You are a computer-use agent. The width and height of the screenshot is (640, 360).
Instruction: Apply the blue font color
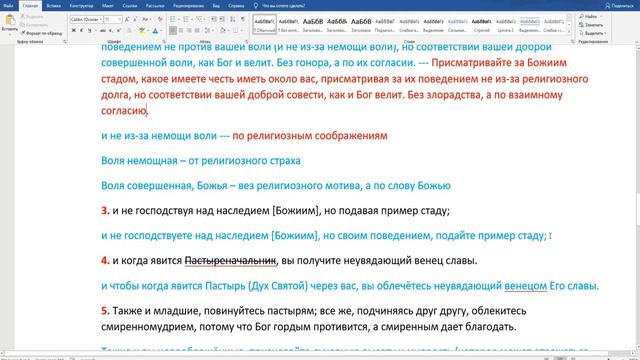(155, 31)
